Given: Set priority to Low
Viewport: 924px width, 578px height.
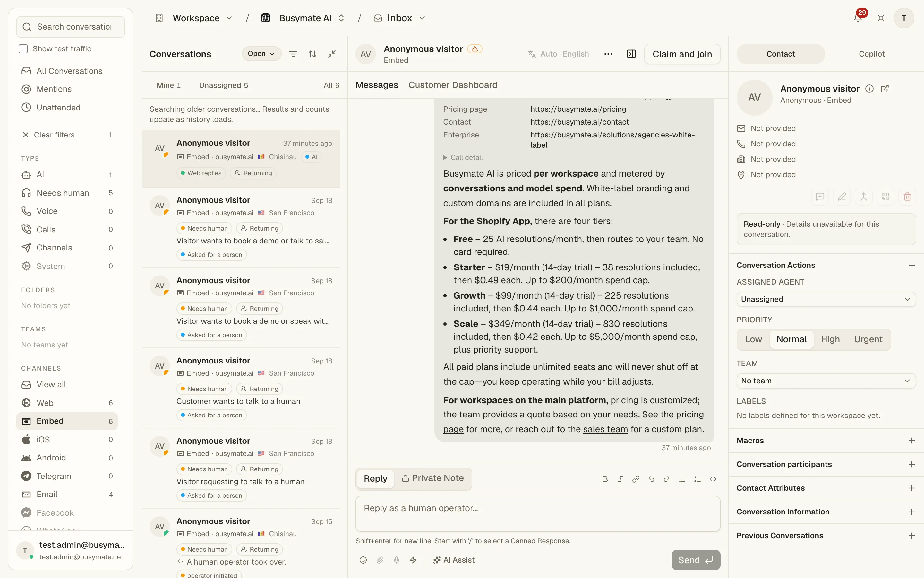Looking at the screenshot, I should 753,339.
